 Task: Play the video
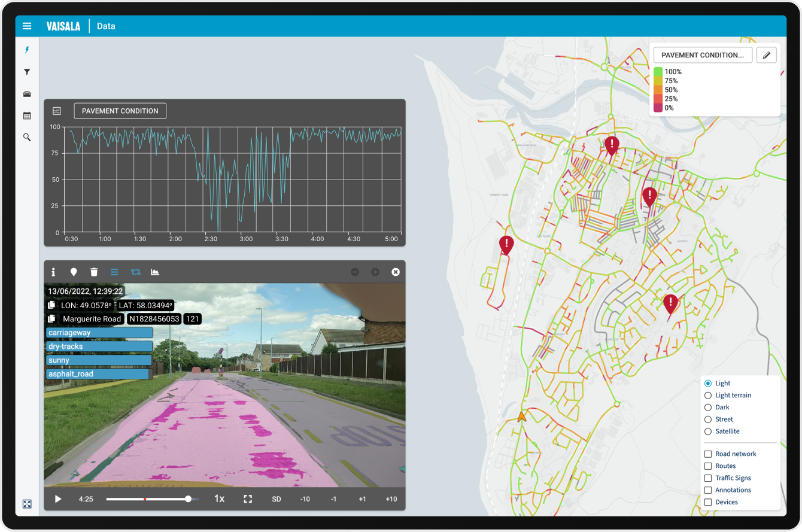(58, 499)
